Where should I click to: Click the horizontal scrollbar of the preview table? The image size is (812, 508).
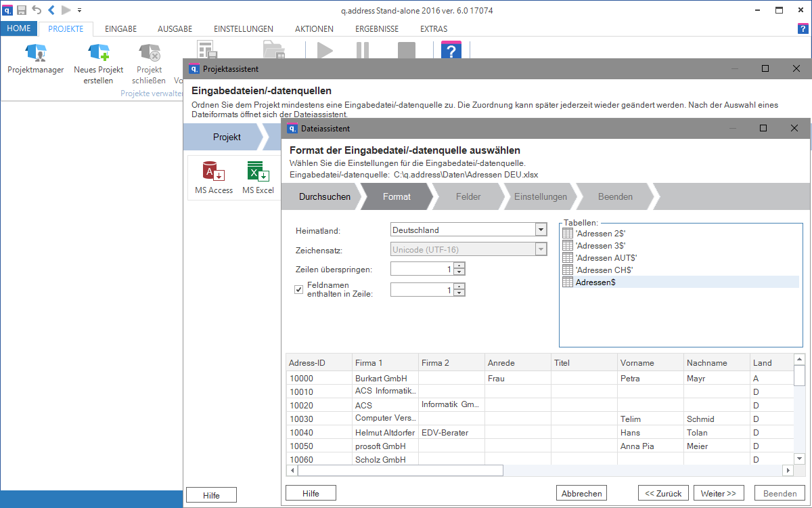(541, 471)
